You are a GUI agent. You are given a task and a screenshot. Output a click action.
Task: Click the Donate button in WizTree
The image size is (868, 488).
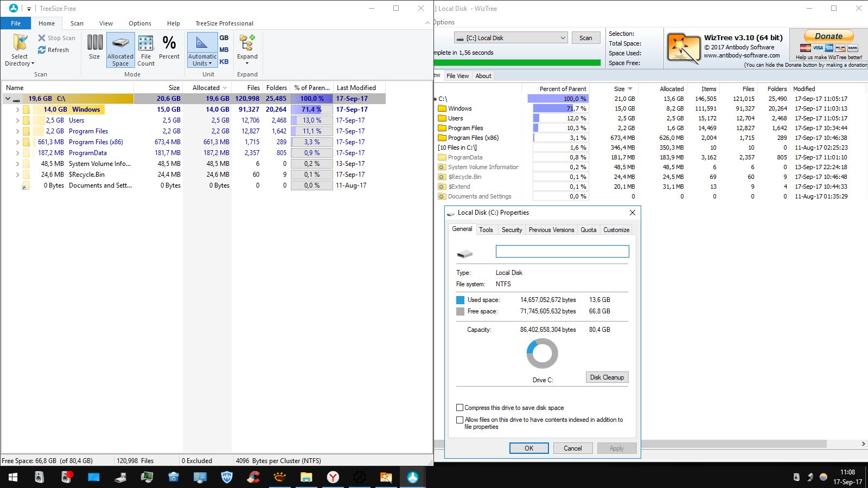pos(828,36)
